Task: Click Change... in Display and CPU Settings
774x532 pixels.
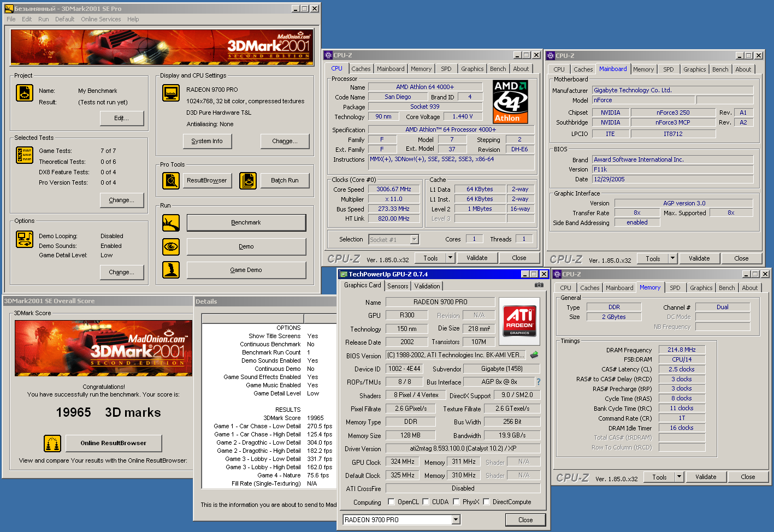Action: pyautogui.click(x=285, y=141)
